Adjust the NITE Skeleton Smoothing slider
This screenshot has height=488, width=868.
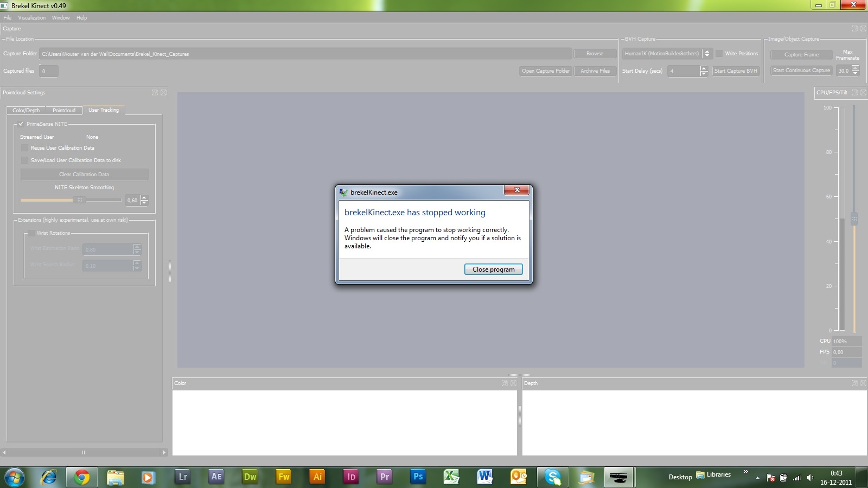coord(79,200)
